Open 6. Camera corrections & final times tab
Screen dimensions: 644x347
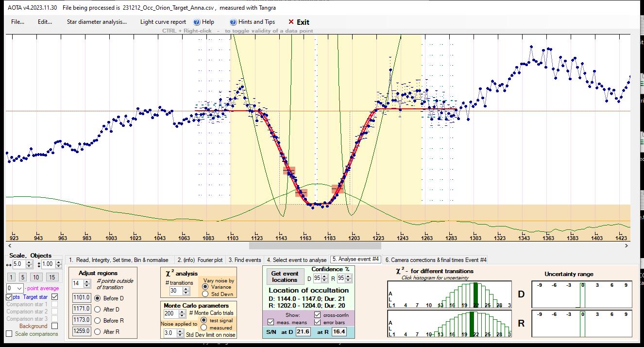click(x=436, y=260)
